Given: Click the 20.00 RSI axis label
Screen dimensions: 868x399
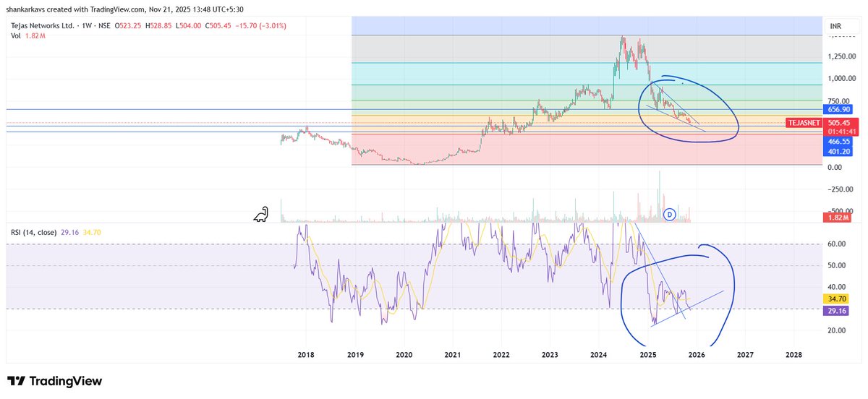Looking at the screenshot, I should pyautogui.click(x=837, y=330).
